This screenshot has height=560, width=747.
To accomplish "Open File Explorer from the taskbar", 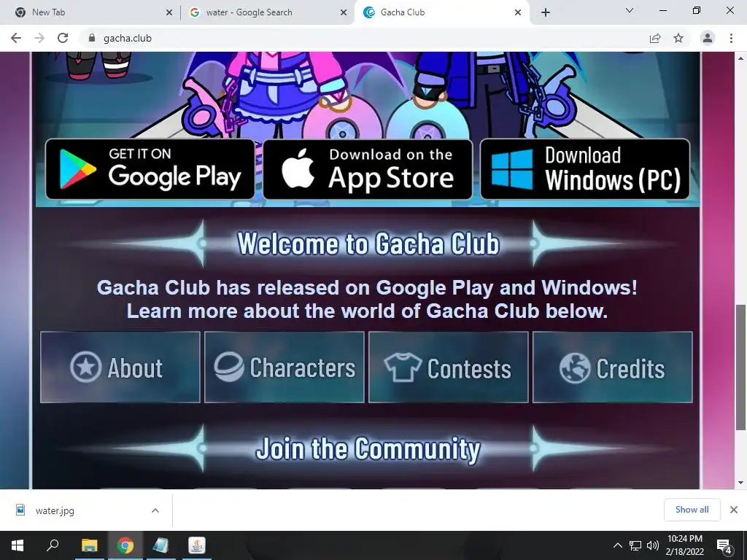I will (89, 545).
